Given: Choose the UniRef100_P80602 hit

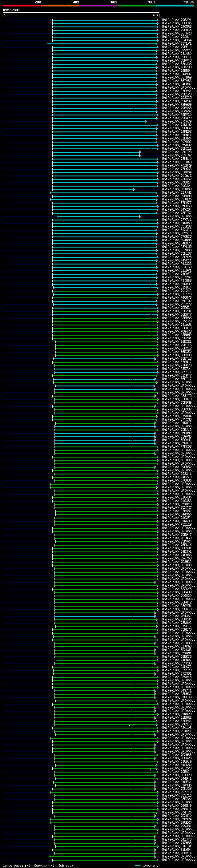Looking at the screenshot, I should tap(176, 111).
